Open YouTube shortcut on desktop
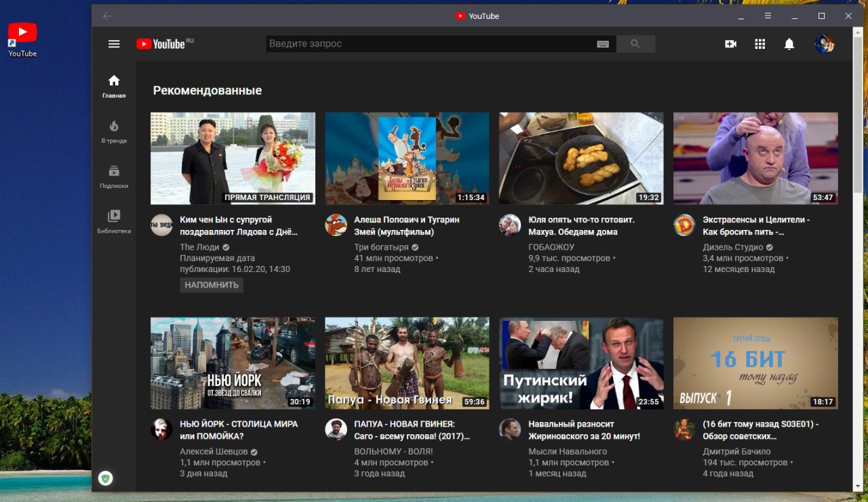This screenshot has height=502, width=868. (x=22, y=39)
